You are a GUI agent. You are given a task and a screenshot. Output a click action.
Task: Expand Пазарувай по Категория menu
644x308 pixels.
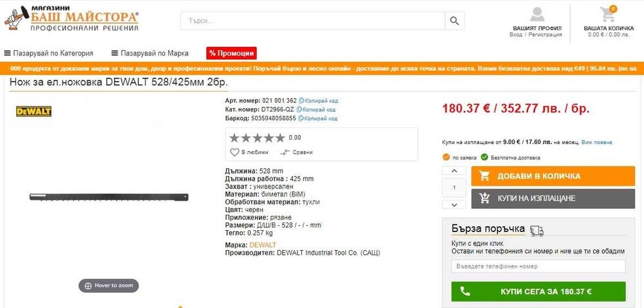[x=48, y=53]
